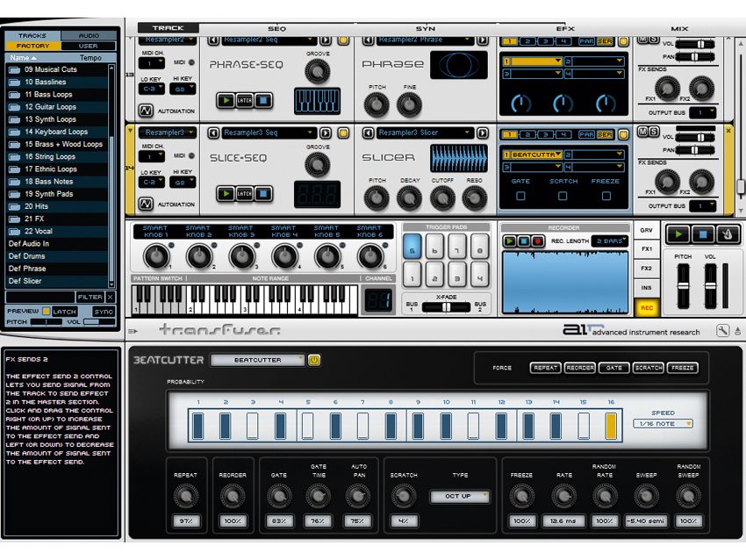Click the browser Filter button
The height and width of the screenshot is (560, 746).
tap(90, 297)
